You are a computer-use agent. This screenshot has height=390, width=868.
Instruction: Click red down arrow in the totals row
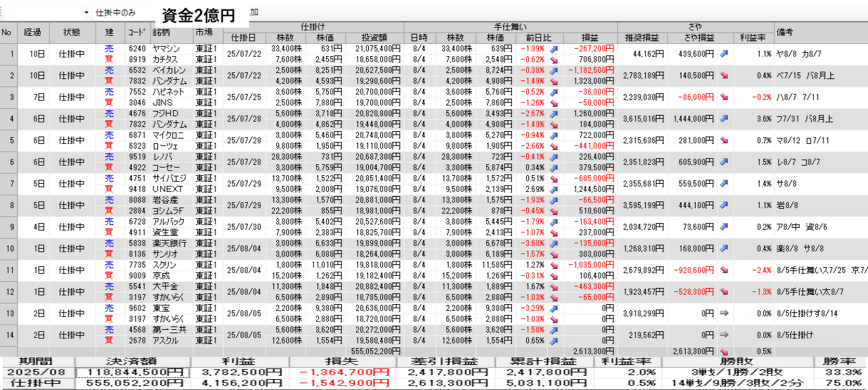(x=723, y=351)
